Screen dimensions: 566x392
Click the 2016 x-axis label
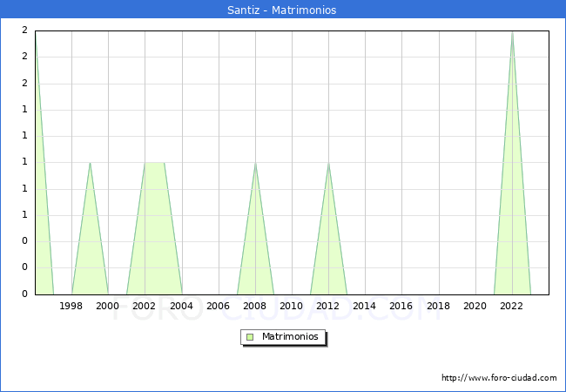point(401,306)
